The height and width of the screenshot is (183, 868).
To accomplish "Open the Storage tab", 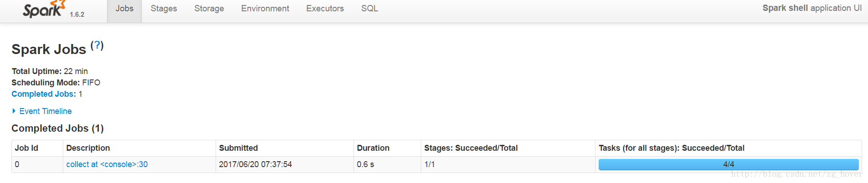I will tap(209, 9).
